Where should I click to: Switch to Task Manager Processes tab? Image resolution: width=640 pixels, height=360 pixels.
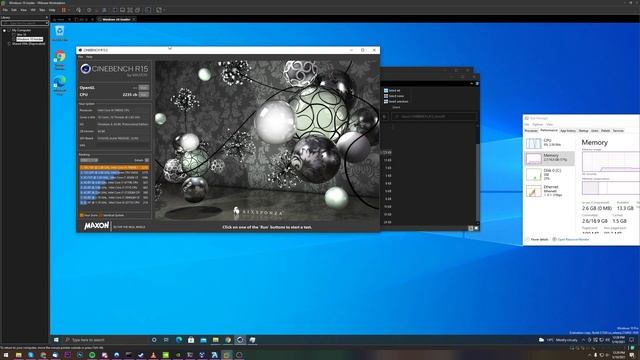[x=531, y=131]
